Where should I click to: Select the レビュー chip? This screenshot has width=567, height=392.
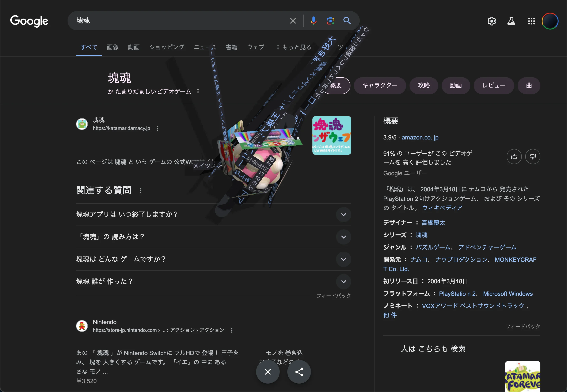[x=494, y=85]
